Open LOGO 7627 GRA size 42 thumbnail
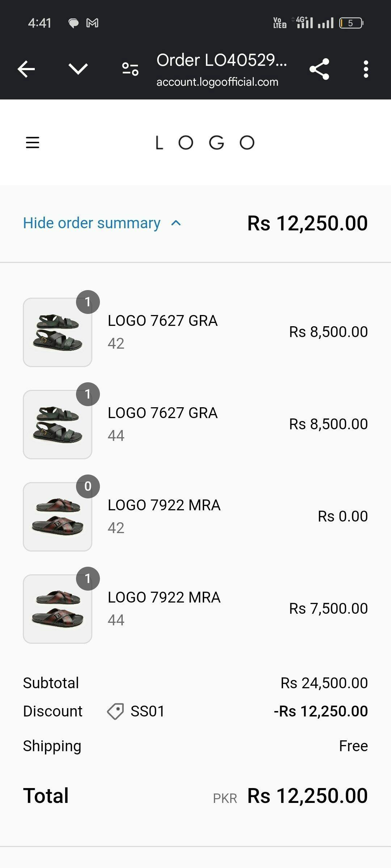The image size is (391, 868). pos(58,332)
